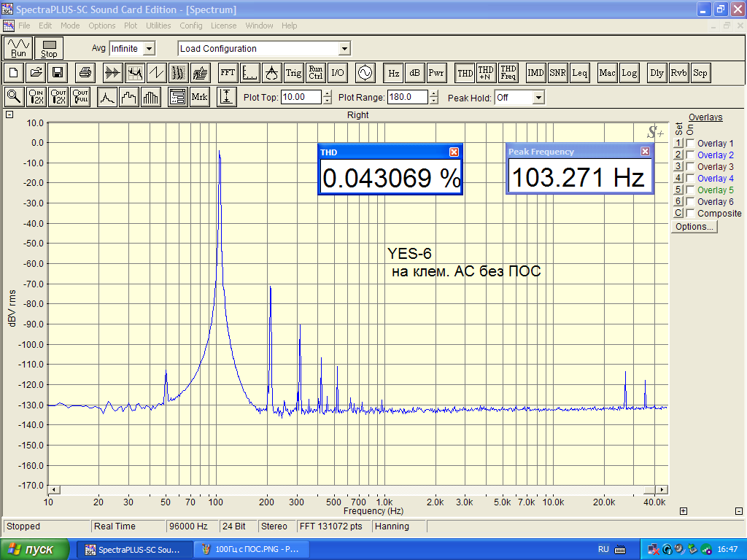Enable the Overlay 4 checkbox

[x=690, y=178]
